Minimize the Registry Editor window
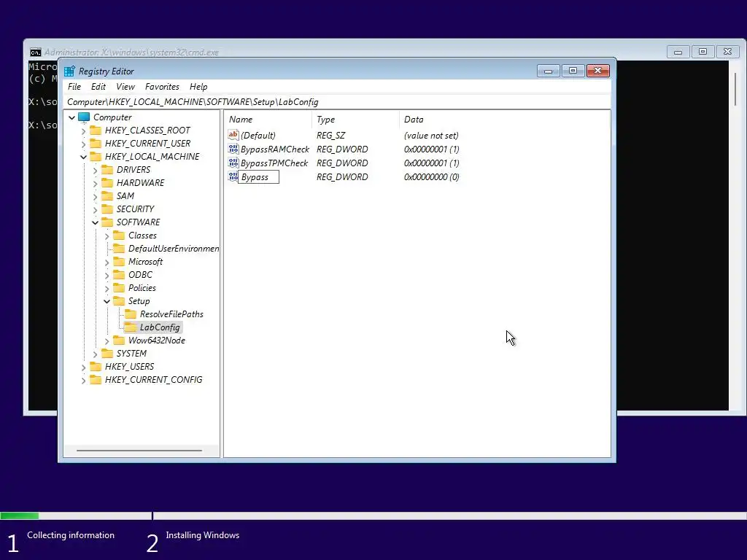747x560 pixels. [549, 71]
